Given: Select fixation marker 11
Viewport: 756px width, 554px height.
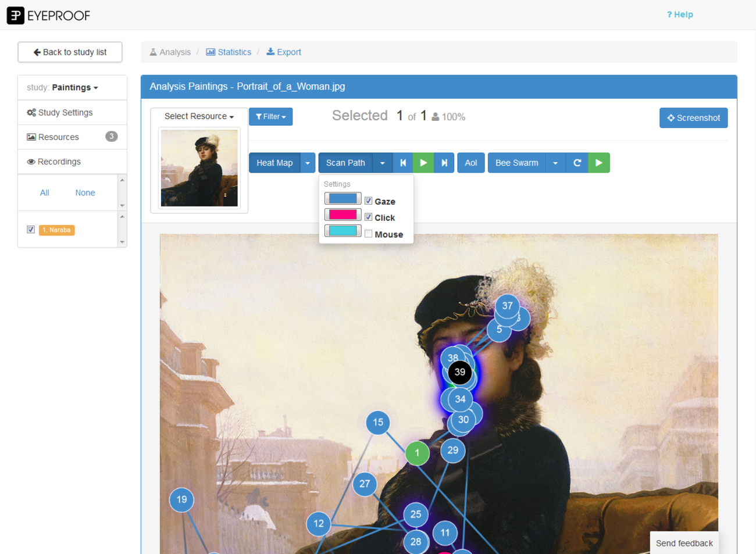Looking at the screenshot, I should point(445,533).
